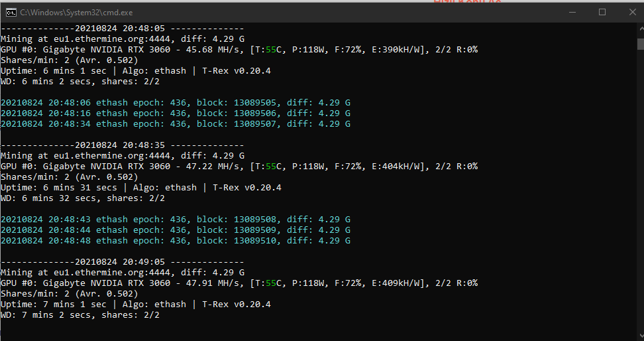This screenshot has height=341, width=644.
Task: Click the line for block 13089509
Action: pyautogui.click(x=176, y=230)
